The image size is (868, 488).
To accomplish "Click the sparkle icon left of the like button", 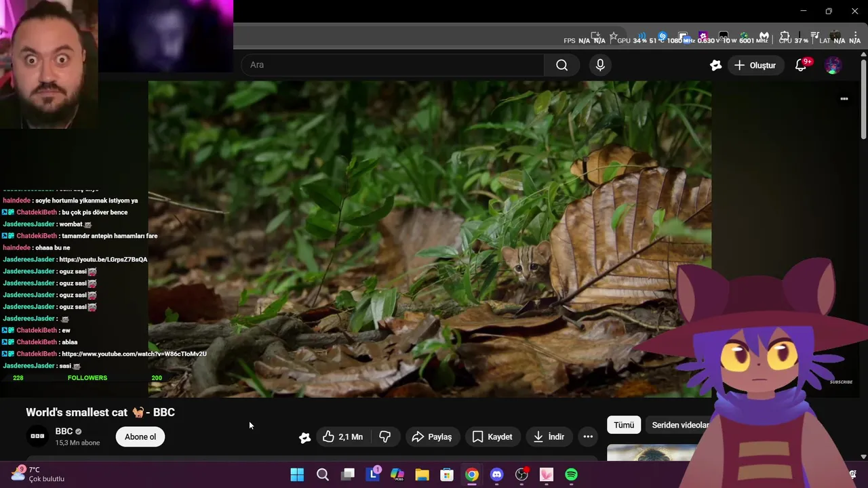I will [304, 437].
